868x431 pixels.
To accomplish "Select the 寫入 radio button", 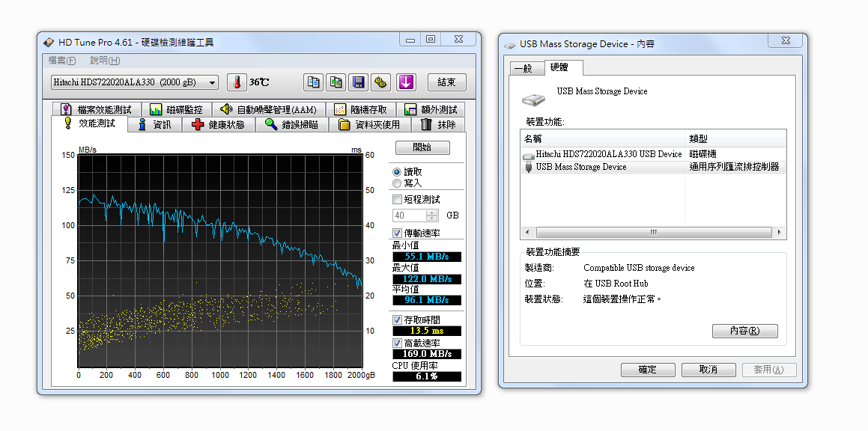I will 396,183.
